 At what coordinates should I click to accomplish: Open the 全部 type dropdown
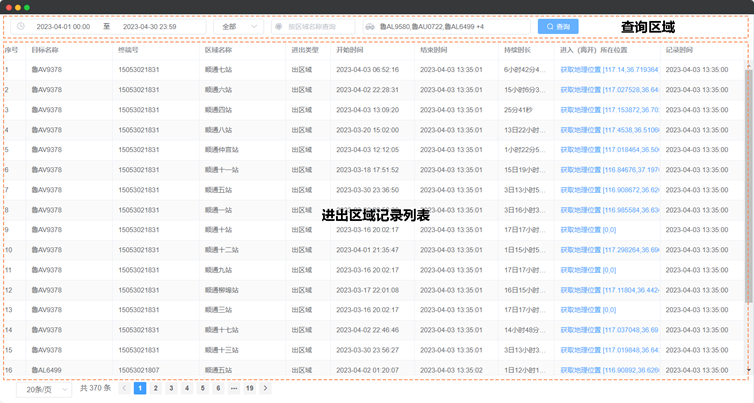click(x=238, y=27)
